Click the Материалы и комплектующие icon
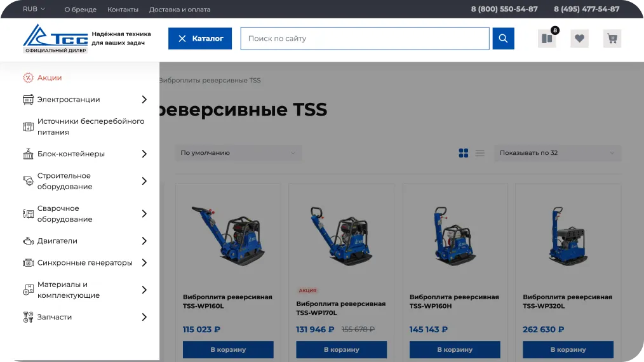The height and width of the screenshot is (362, 644). pyautogui.click(x=28, y=290)
